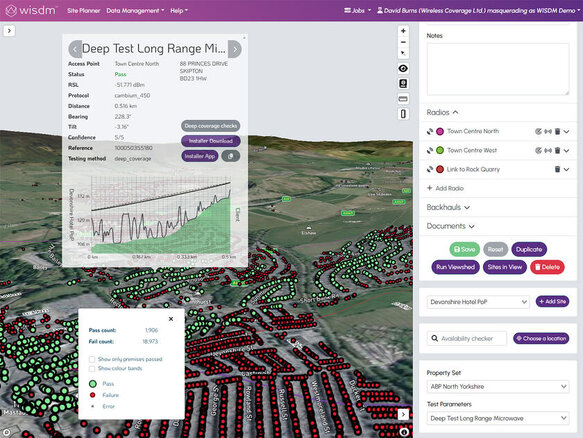Open the Jobs menu

pyautogui.click(x=357, y=11)
